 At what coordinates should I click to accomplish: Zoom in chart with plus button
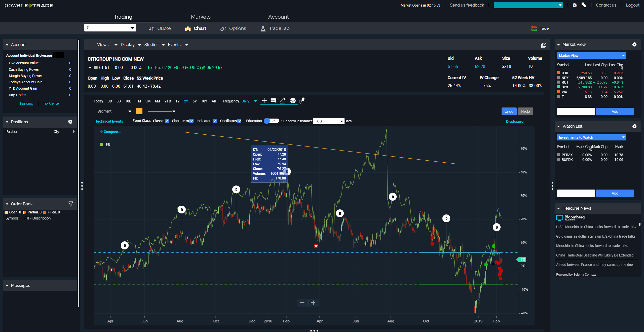point(313,303)
